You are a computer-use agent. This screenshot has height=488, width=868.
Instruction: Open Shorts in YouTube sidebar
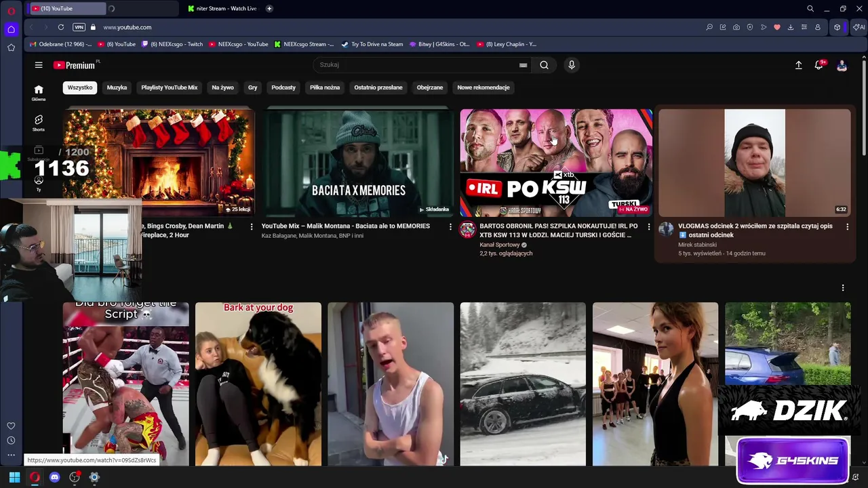(39, 123)
